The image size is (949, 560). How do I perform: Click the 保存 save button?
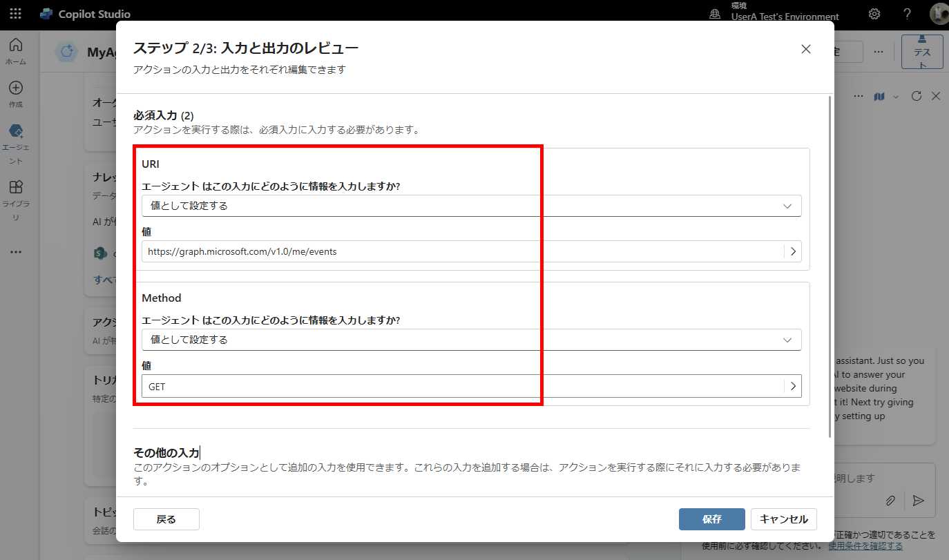[711, 519]
